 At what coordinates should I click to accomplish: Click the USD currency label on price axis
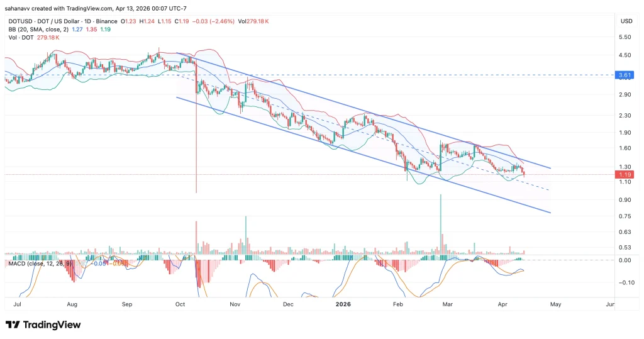[x=626, y=21]
